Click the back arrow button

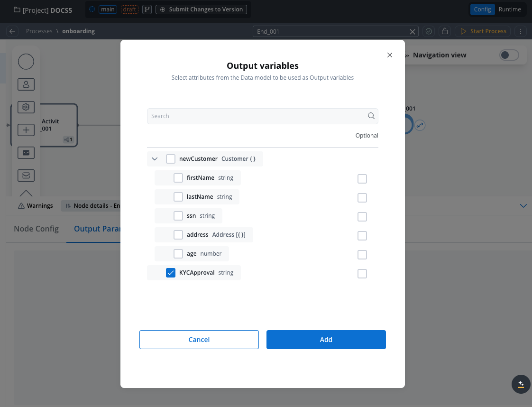coord(12,31)
